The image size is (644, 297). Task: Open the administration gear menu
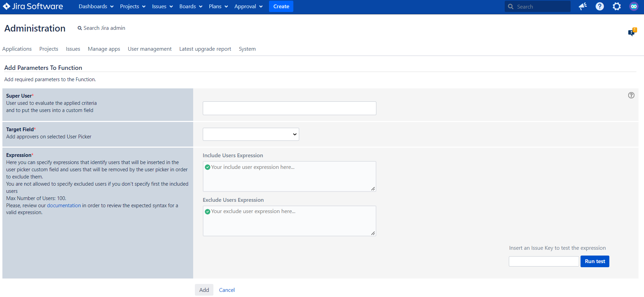click(617, 7)
